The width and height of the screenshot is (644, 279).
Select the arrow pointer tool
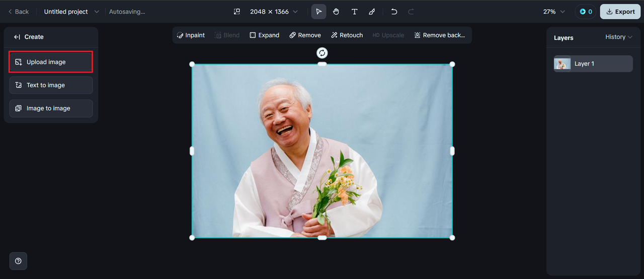318,12
